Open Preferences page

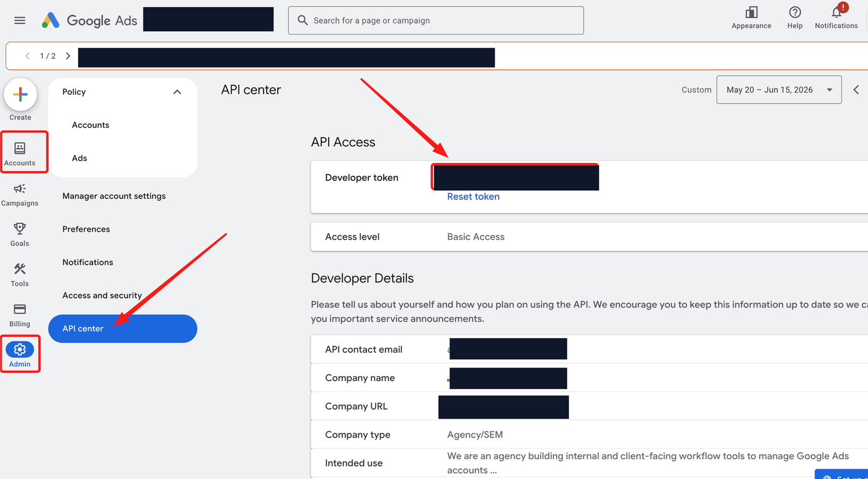click(x=86, y=229)
